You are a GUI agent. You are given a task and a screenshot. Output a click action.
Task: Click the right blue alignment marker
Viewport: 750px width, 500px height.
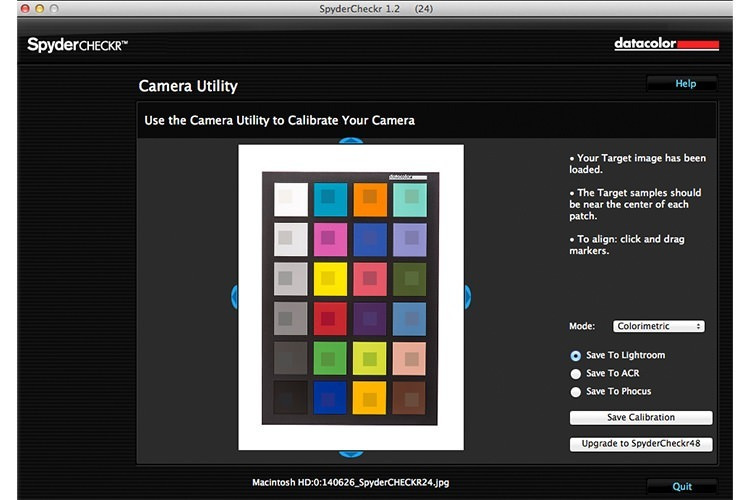click(466, 296)
